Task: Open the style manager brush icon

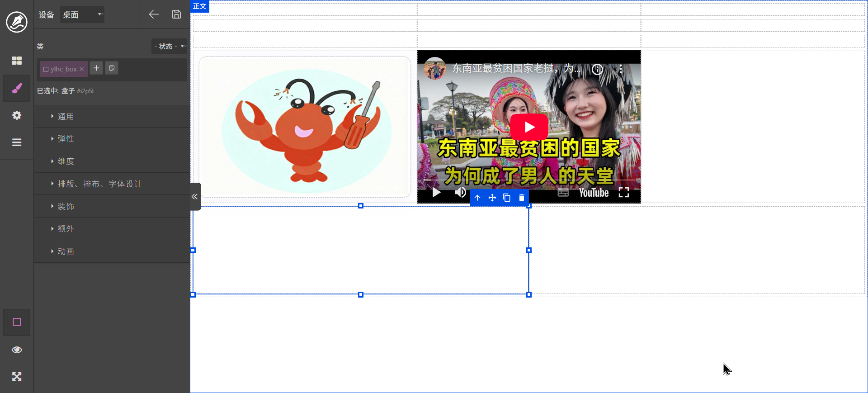Action: (x=17, y=88)
